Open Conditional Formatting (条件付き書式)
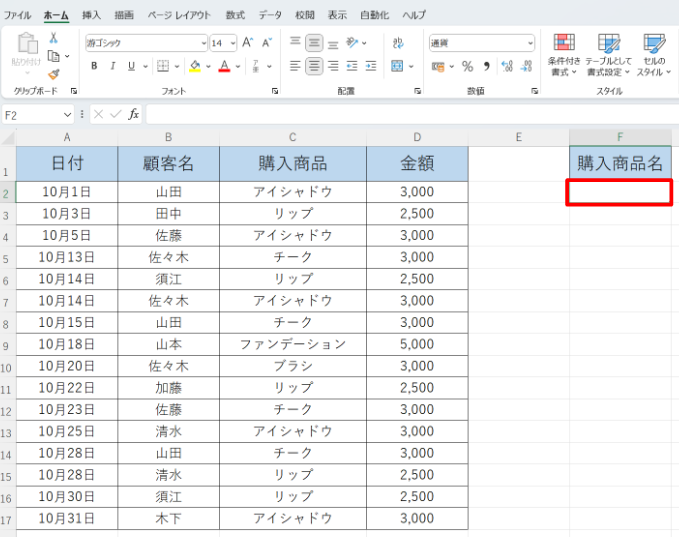This screenshot has width=679, height=537. (564, 55)
